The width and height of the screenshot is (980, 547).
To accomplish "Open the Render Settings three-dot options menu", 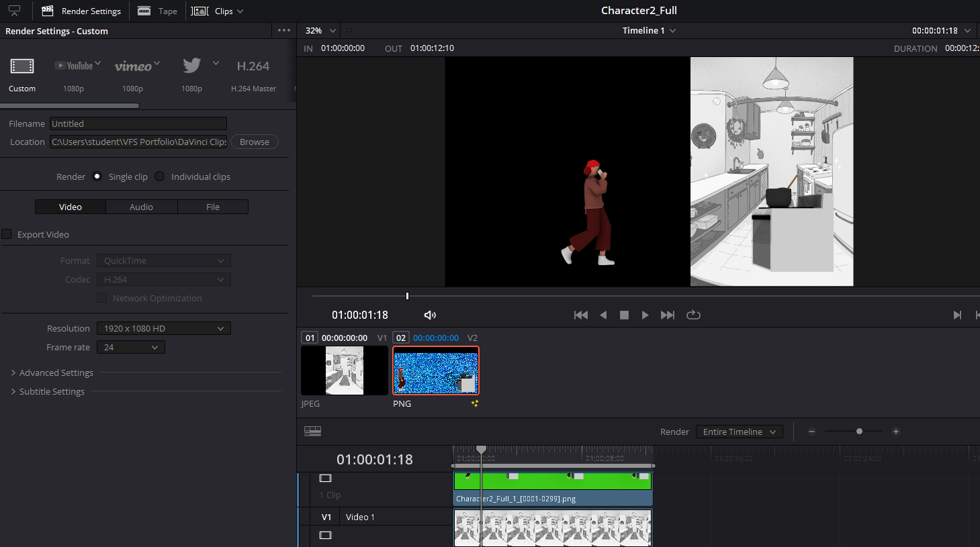I will point(284,30).
